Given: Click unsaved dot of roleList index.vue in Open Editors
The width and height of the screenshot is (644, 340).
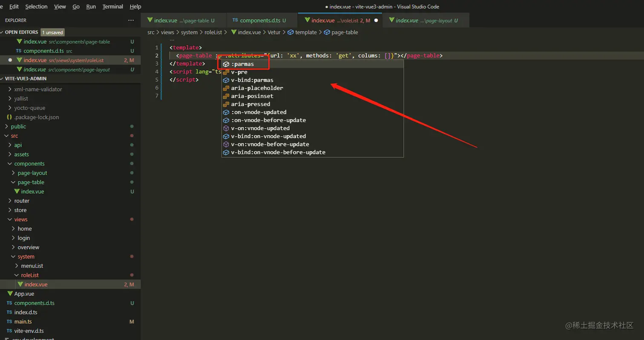Looking at the screenshot, I should (x=10, y=60).
